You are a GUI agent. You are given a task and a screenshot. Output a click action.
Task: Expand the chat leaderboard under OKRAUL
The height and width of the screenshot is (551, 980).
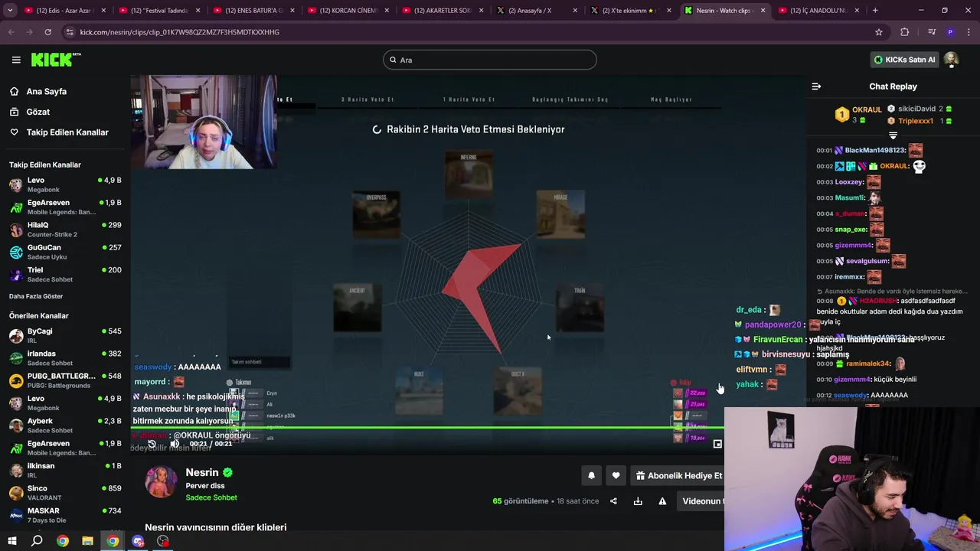[x=893, y=135]
